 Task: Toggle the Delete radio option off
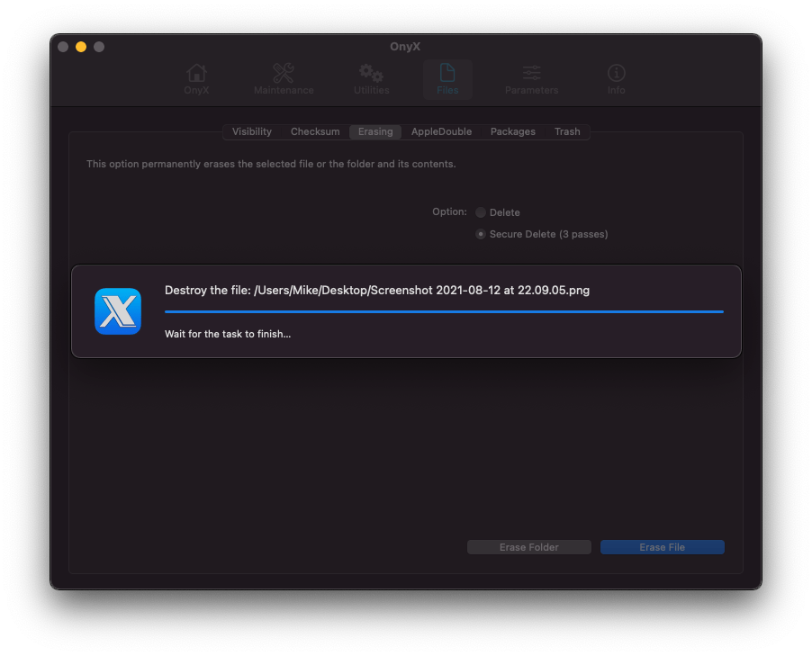click(481, 212)
